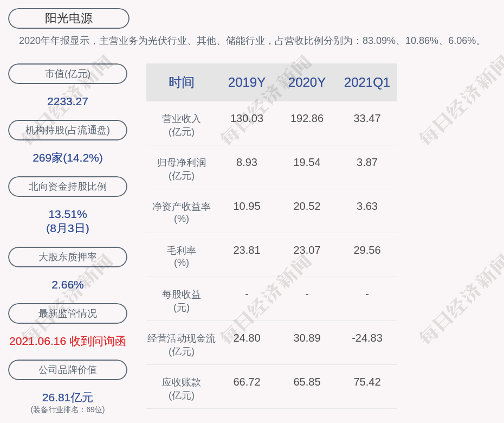The width and height of the screenshot is (504, 423).
Task: Click the 经营活动现金流 row label
Action: click(182, 345)
